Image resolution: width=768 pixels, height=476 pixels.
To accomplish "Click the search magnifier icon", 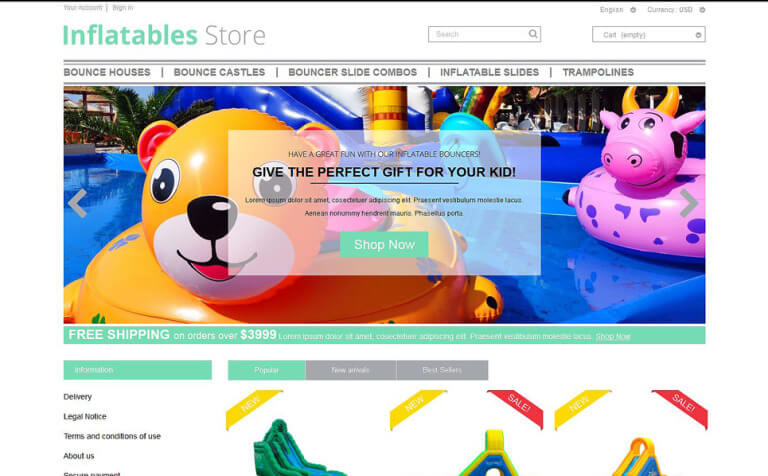I will [533, 34].
